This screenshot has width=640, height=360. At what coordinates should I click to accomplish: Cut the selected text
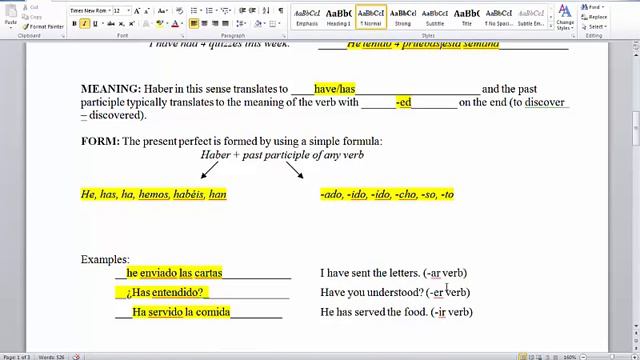[x=31, y=7]
